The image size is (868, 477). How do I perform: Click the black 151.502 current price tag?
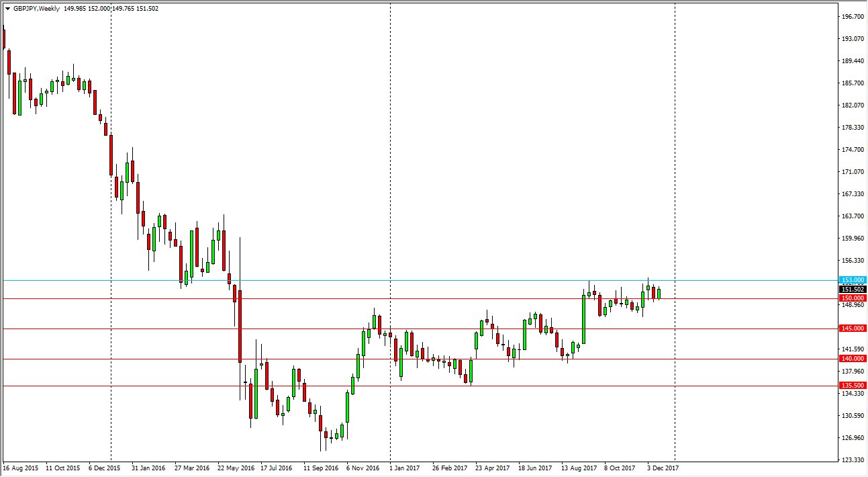pyautogui.click(x=853, y=289)
